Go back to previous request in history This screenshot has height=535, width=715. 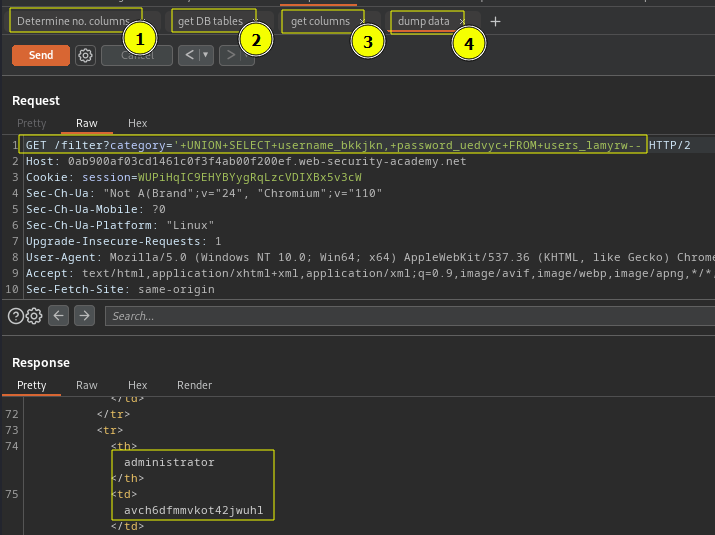coord(190,55)
